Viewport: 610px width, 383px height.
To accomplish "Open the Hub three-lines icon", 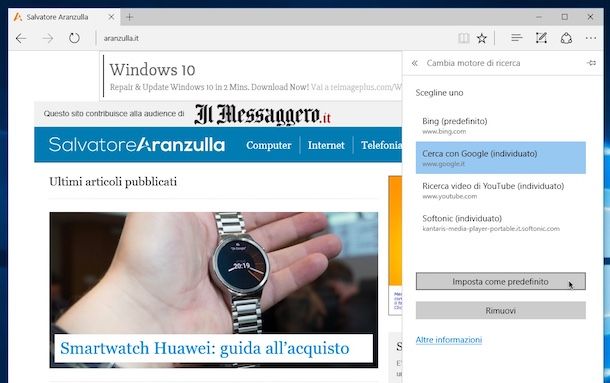I will 516,38.
